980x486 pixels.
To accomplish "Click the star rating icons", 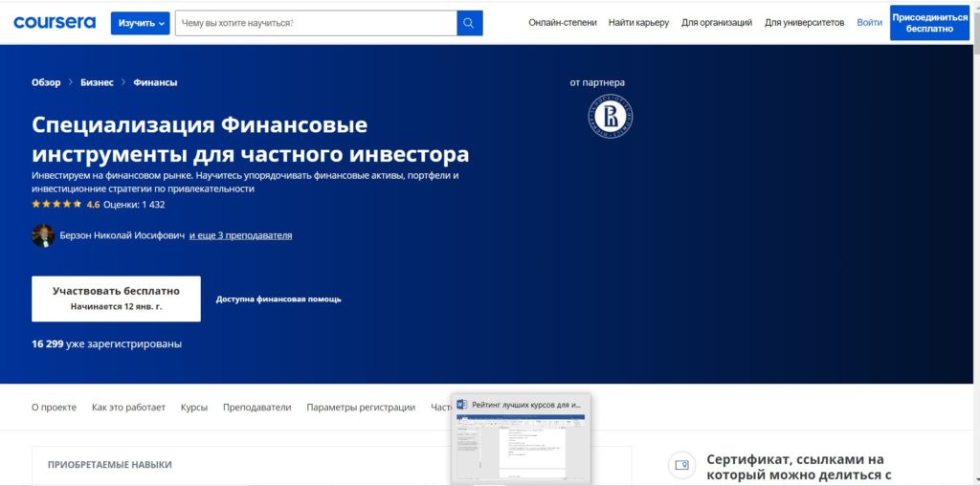I will [x=56, y=204].
